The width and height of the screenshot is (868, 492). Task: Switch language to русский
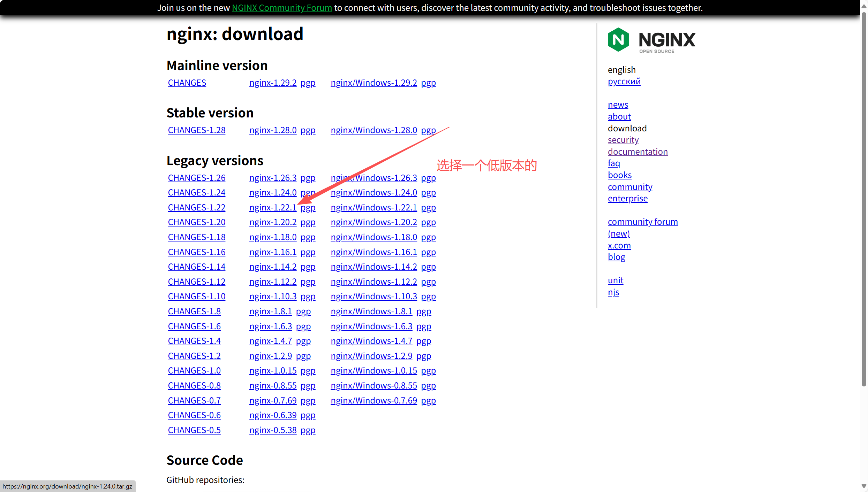tap(624, 82)
